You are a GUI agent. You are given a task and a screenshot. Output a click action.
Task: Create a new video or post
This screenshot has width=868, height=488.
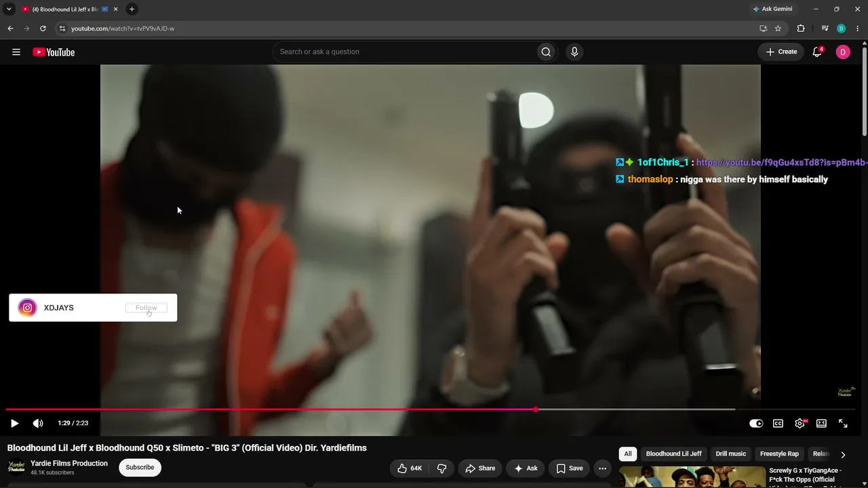782,52
